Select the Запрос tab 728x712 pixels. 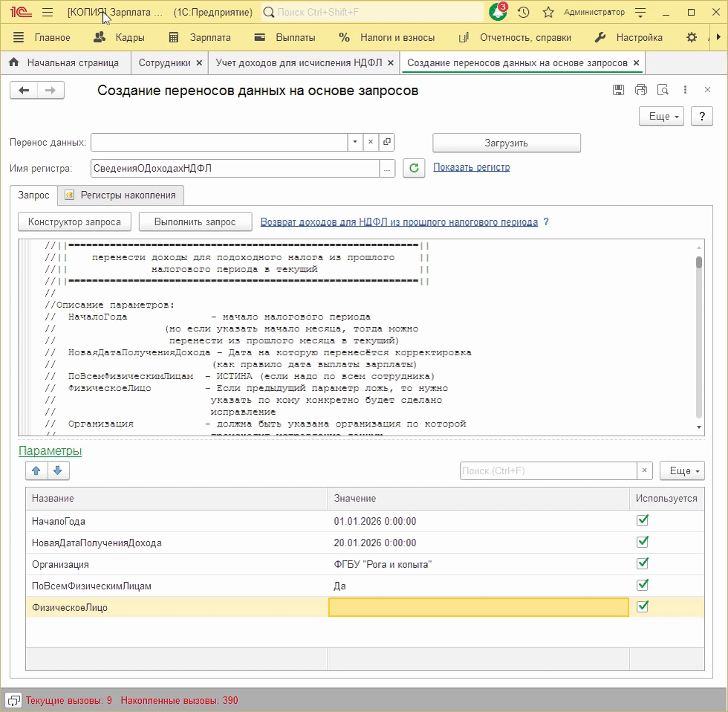click(x=33, y=195)
